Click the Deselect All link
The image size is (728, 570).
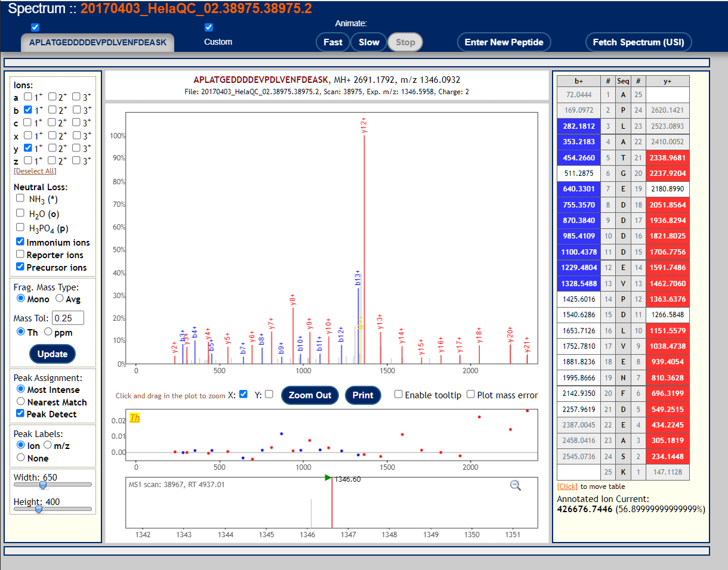(x=35, y=171)
